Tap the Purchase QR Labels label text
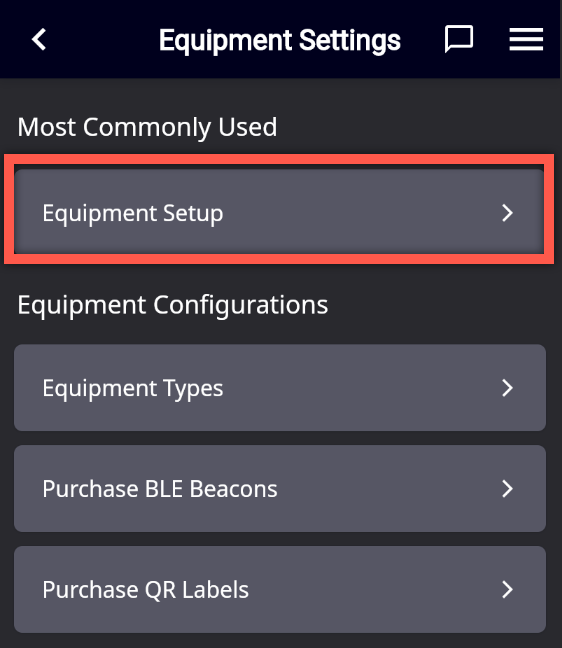 (x=145, y=590)
